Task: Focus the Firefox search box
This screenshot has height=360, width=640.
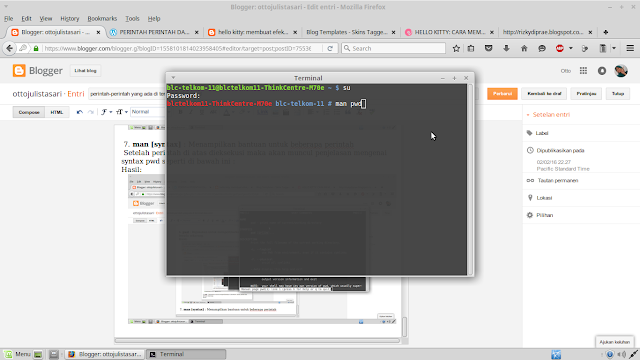Action: (393, 48)
